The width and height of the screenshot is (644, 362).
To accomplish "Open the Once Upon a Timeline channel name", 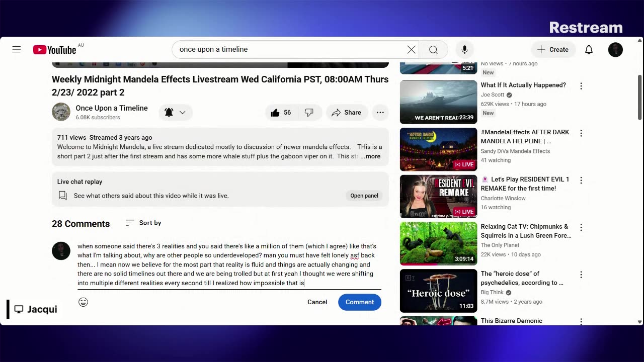I will [112, 108].
